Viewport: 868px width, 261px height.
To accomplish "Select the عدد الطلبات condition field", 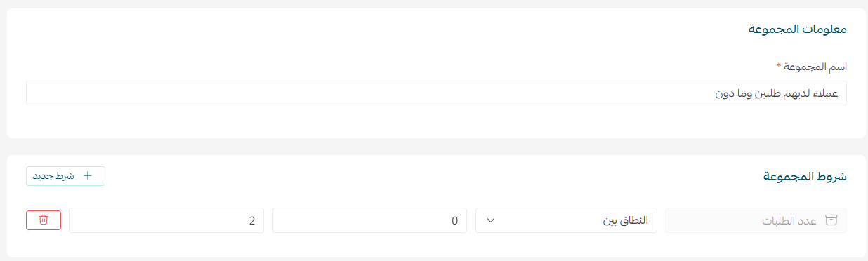I will [756, 220].
